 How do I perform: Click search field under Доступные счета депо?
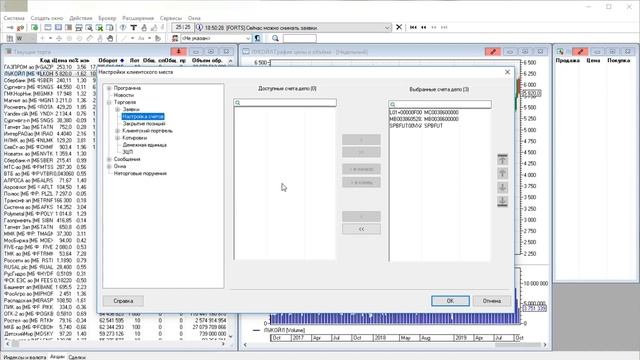pyautogui.click(x=285, y=103)
